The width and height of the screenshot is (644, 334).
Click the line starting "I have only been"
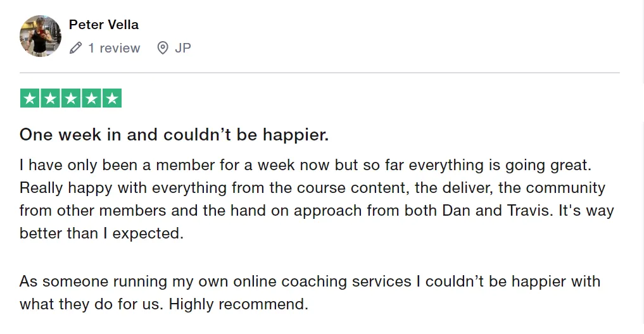[306, 165]
